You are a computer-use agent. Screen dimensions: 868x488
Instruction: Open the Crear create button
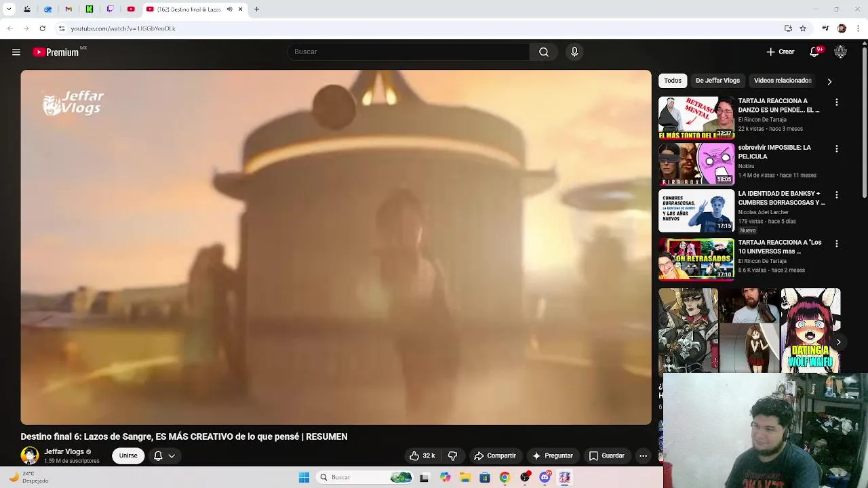[x=781, y=52]
